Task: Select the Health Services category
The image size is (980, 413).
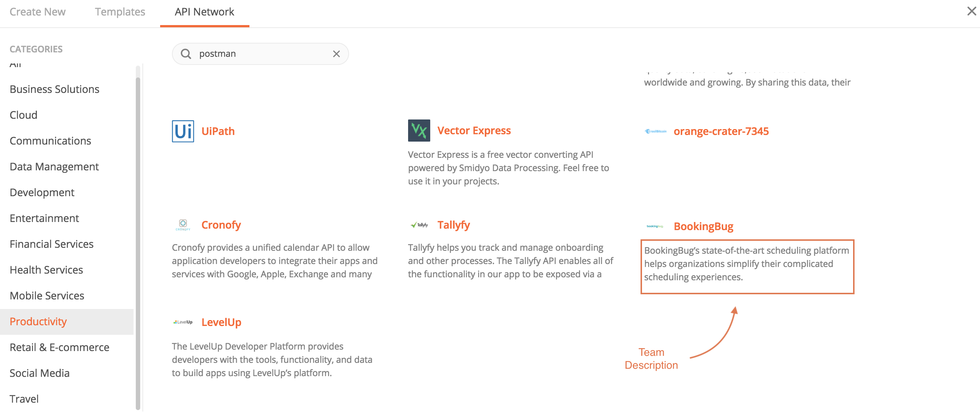Action: tap(46, 270)
